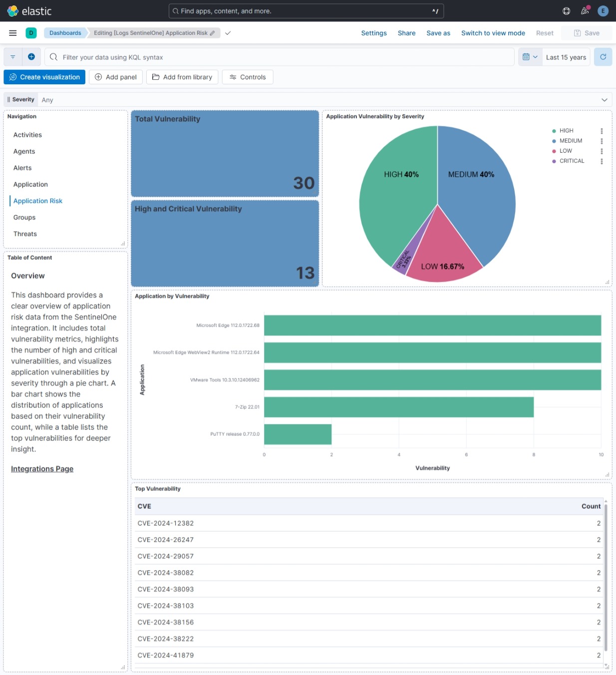Toggle the HIGH series in the pie legend
Image resolution: width=616 pixels, height=675 pixels.
pos(566,130)
